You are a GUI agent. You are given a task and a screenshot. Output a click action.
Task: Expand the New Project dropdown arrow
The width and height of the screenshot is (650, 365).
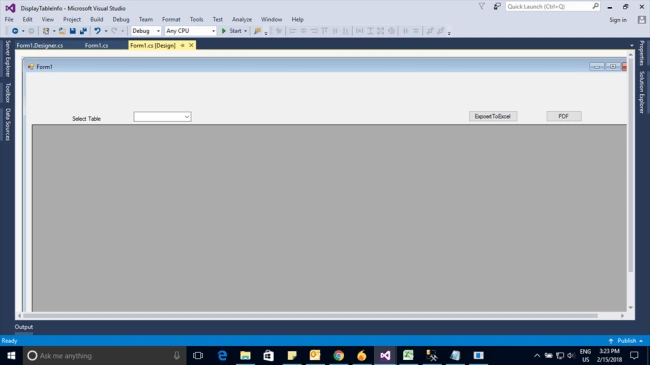coord(54,31)
